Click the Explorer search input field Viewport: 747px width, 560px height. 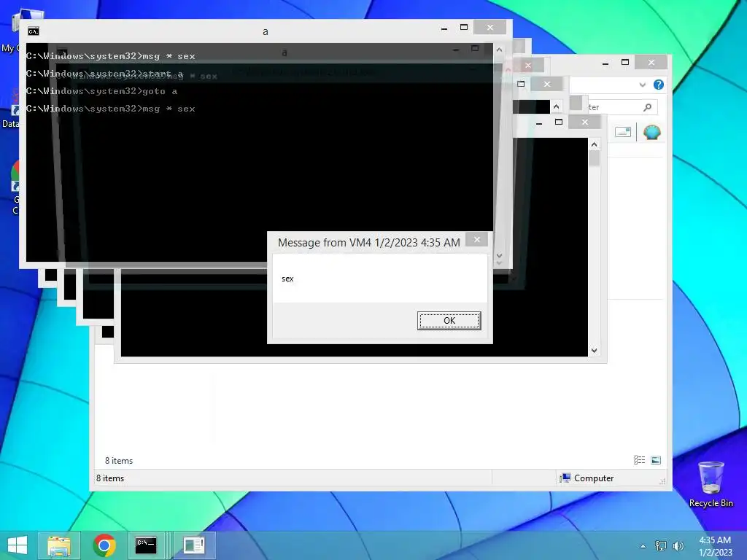click(x=614, y=107)
